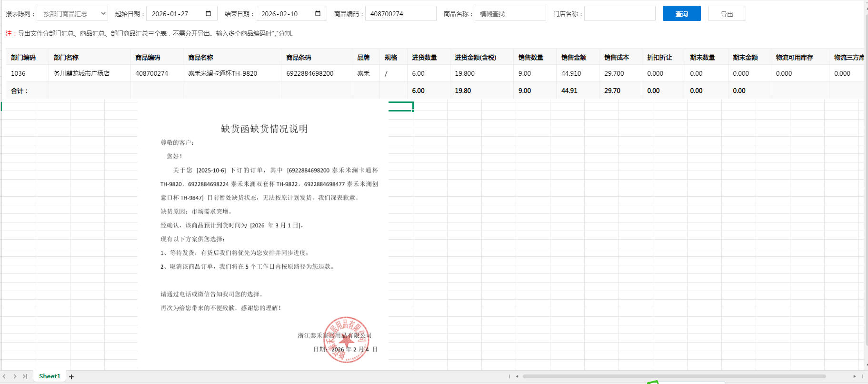The width and height of the screenshot is (868, 384).
Task: Jump to the last sheet arrow
Action: point(25,376)
